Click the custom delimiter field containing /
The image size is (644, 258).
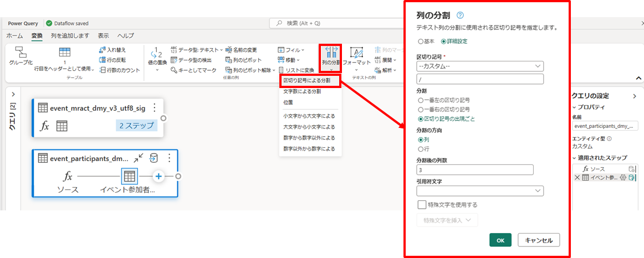[480, 79]
